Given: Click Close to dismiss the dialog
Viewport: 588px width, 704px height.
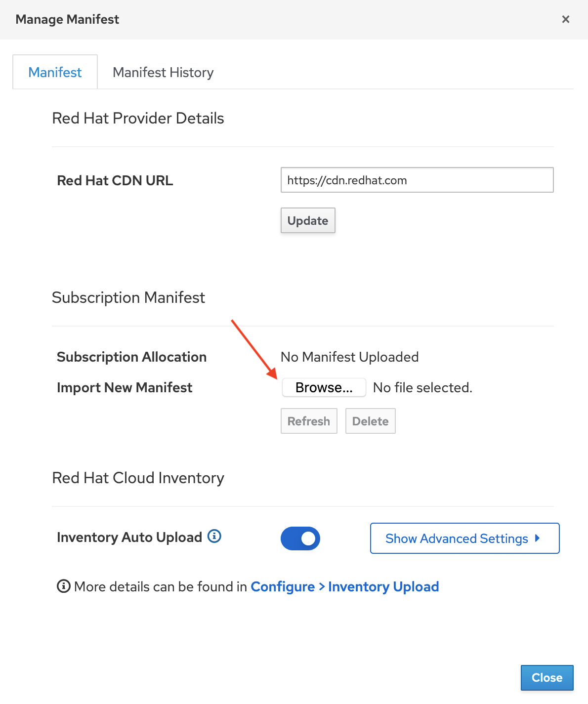Looking at the screenshot, I should 546,678.
